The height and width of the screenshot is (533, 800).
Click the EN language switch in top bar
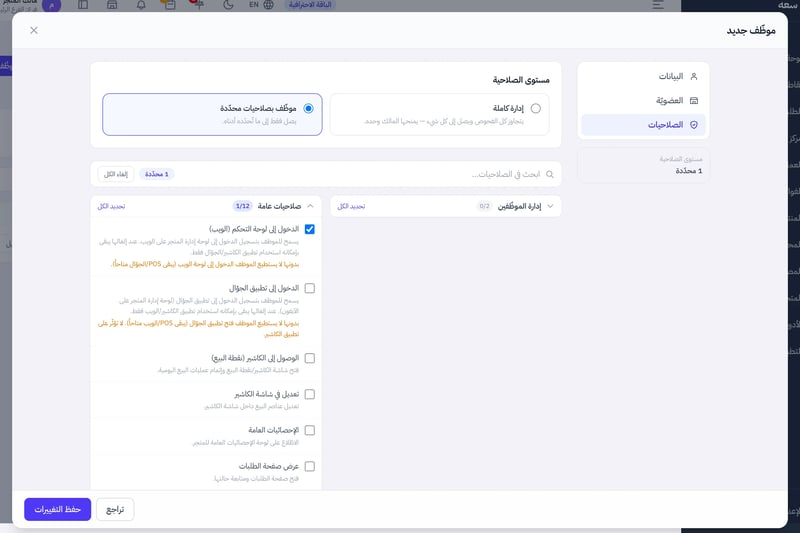[254, 5]
